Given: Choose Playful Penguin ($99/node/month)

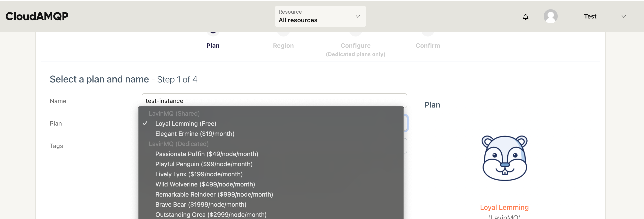Looking at the screenshot, I should (x=271, y=164).
